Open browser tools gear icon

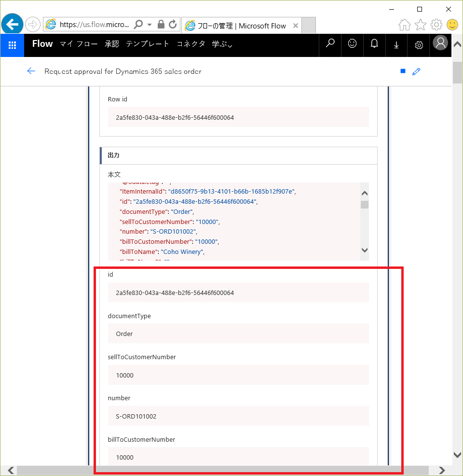pos(436,25)
